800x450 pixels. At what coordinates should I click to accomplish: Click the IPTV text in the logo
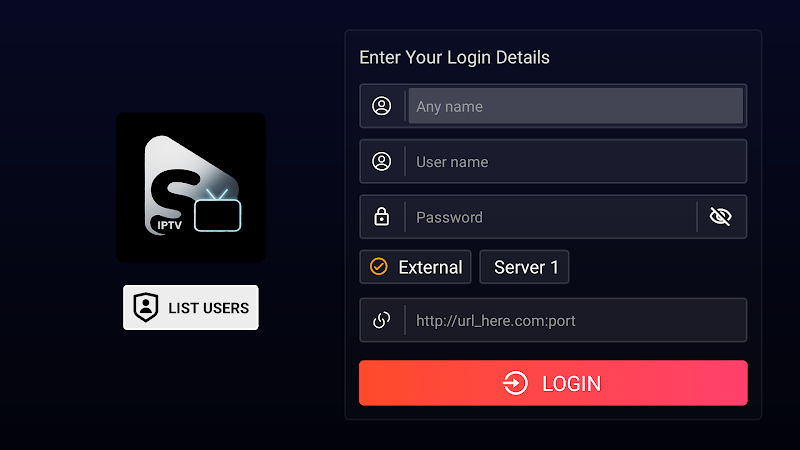click(x=169, y=225)
